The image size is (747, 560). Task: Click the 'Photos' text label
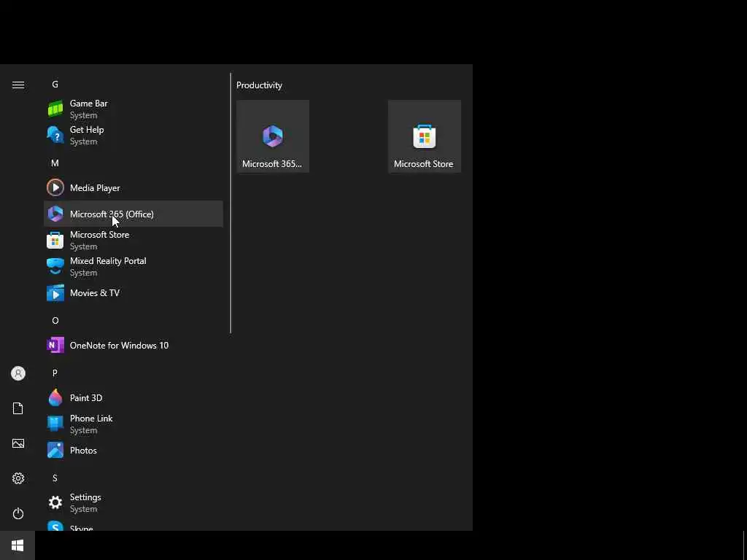pos(83,451)
